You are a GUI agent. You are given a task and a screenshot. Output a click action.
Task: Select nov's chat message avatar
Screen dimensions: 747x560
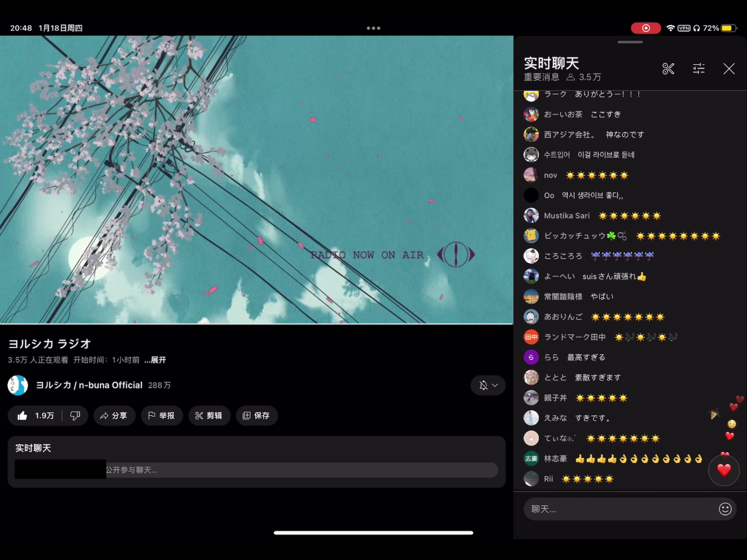coord(531,175)
